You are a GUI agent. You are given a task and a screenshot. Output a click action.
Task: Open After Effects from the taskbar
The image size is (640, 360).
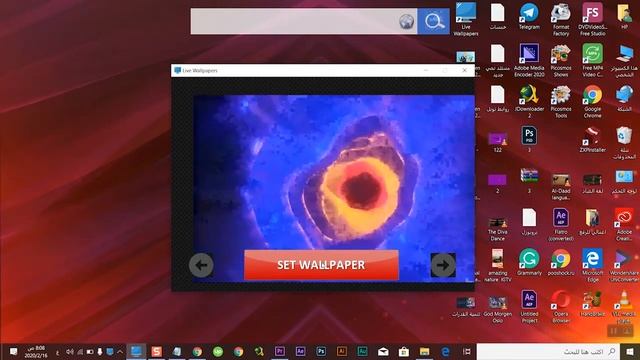tap(300, 351)
